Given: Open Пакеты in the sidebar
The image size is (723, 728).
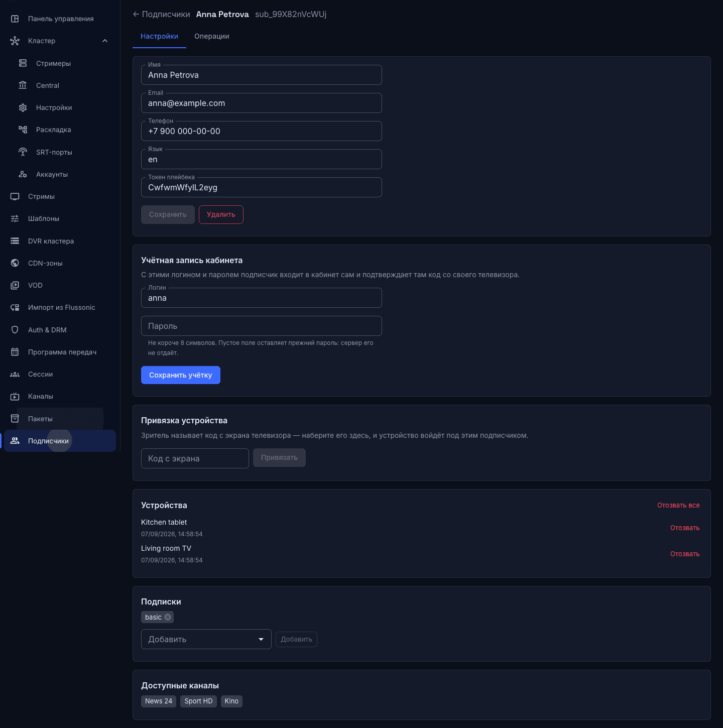Looking at the screenshot, I should tap(60, 419).
